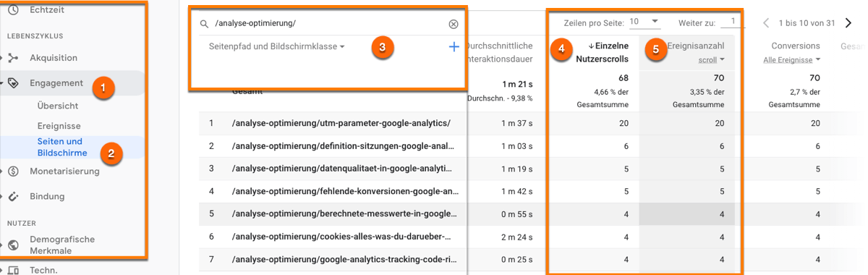Collapse the Engagement section
The image size is (868, 275).
point(2,83)
